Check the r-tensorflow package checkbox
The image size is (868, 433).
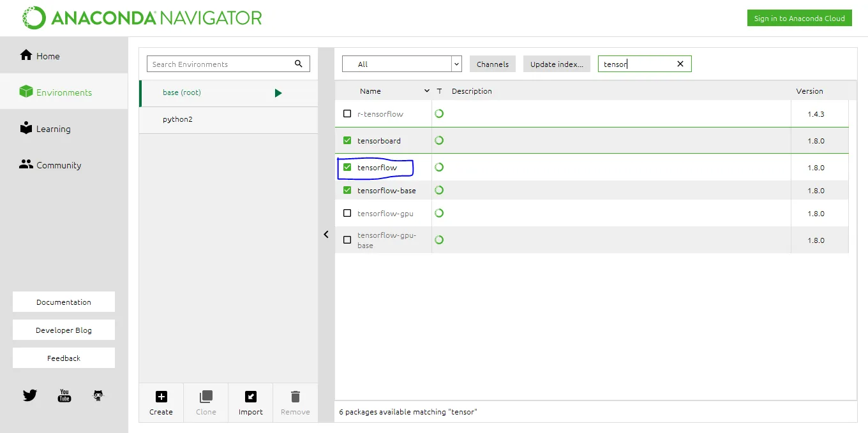tap(347, 114)
